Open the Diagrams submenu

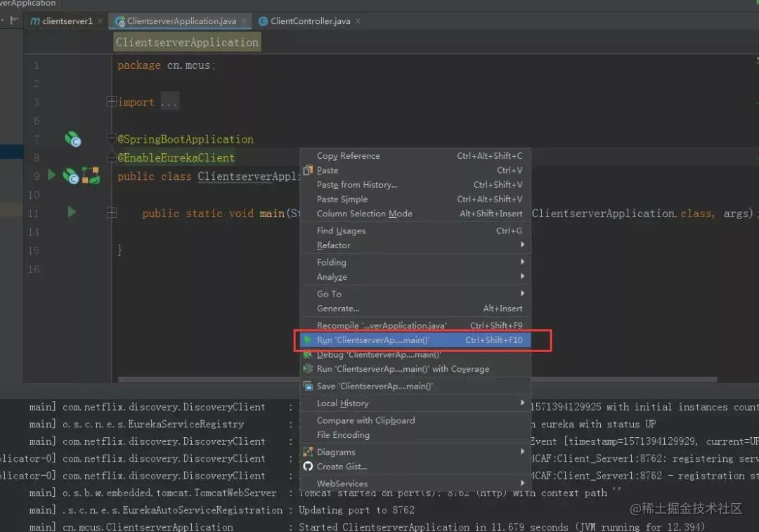pos(415,452)
